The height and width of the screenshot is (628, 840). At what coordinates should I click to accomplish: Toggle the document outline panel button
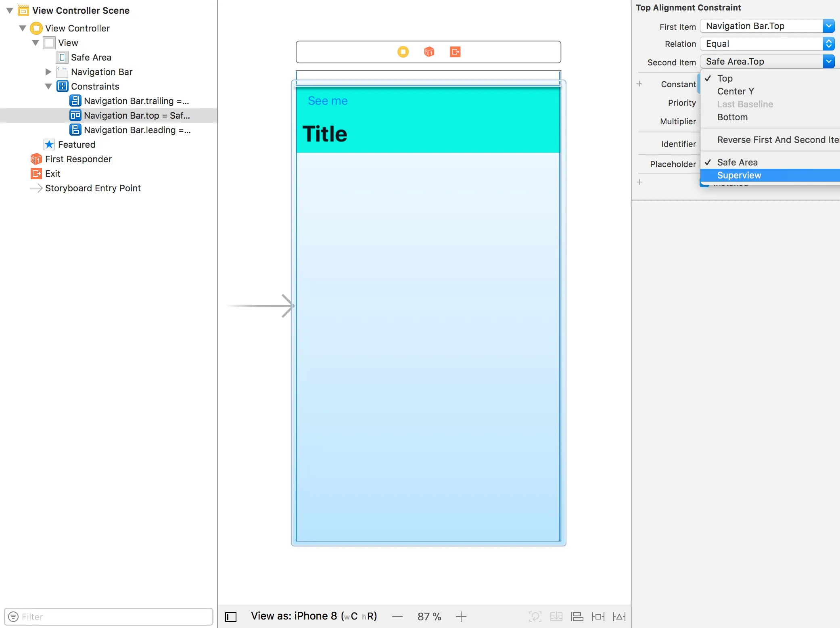[231, 617]
